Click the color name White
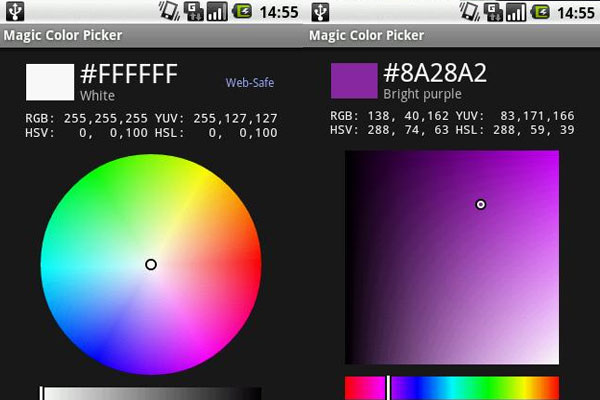This screenshot has height=400, width=600. pos(97,96)
